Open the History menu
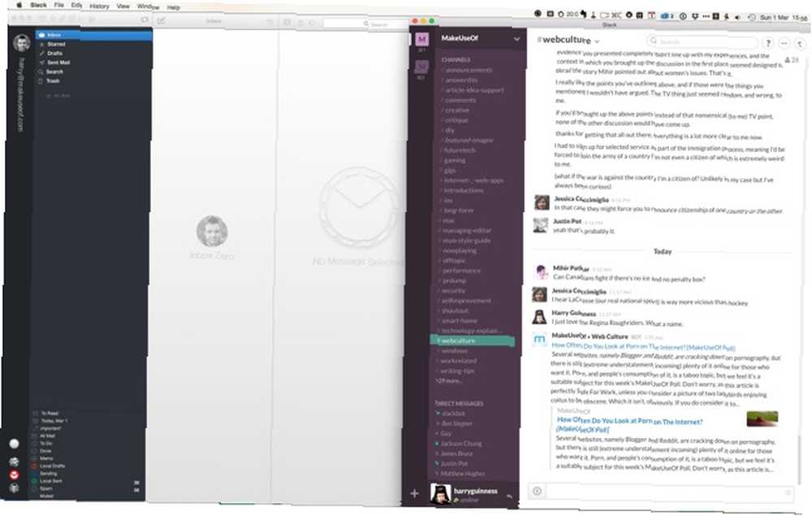Screen dimensions: 812x516 click(x=99, y=7)
